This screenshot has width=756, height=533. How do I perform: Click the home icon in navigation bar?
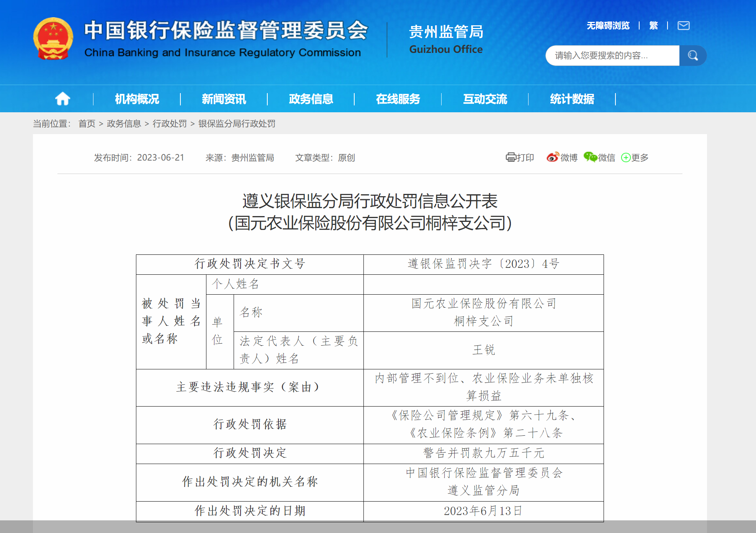click(62, 98)
